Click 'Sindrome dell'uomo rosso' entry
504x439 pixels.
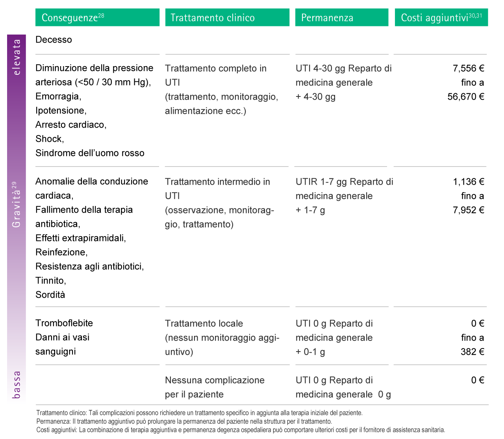[90, 153]
